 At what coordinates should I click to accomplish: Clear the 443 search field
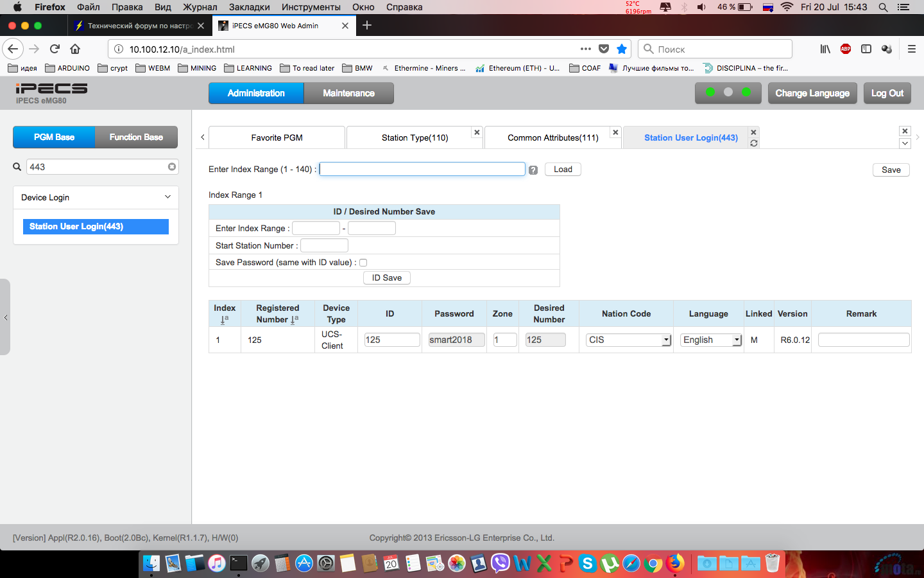point(172,167)
